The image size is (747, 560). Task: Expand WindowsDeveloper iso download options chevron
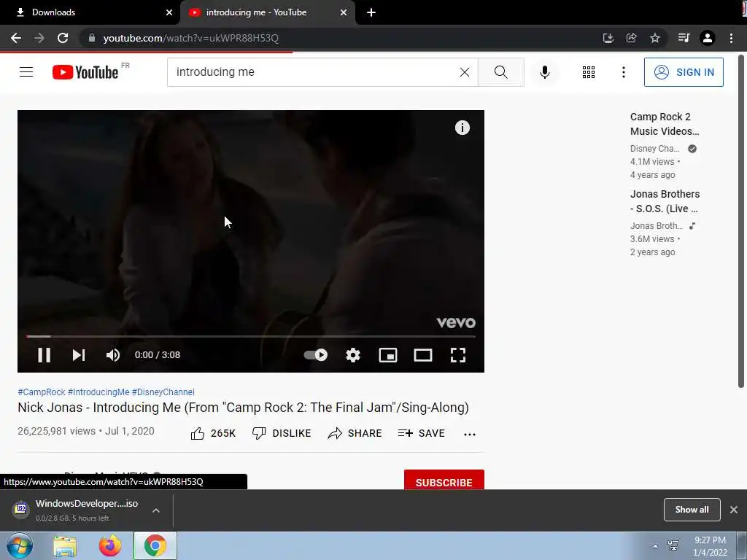(156, 510)
